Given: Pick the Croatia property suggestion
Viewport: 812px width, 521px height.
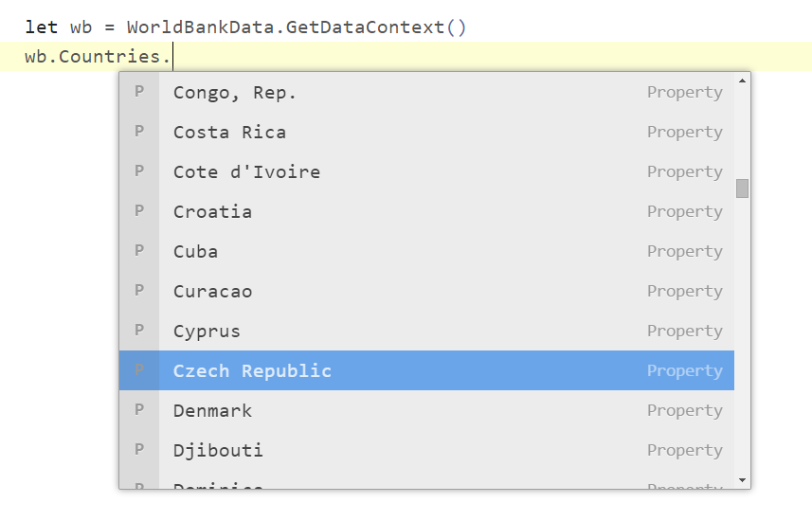Looking at the screenshot, I should [426, 211].
